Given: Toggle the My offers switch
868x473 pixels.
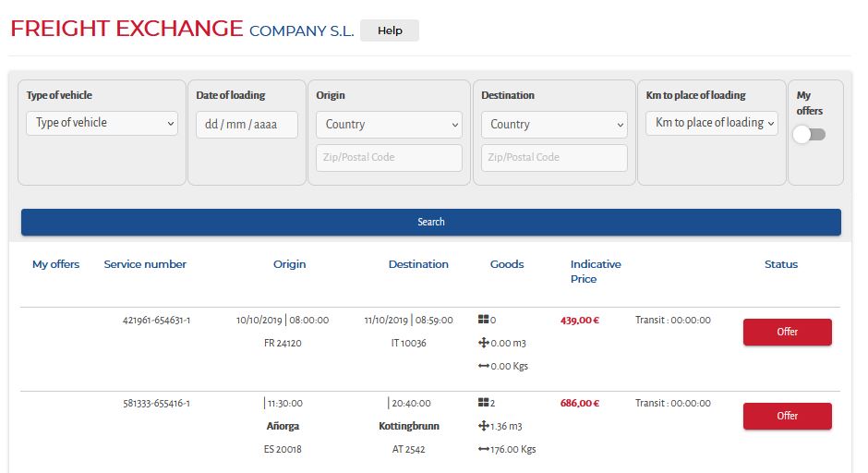Looking at the screenshot, I should (x=809, y=135).
